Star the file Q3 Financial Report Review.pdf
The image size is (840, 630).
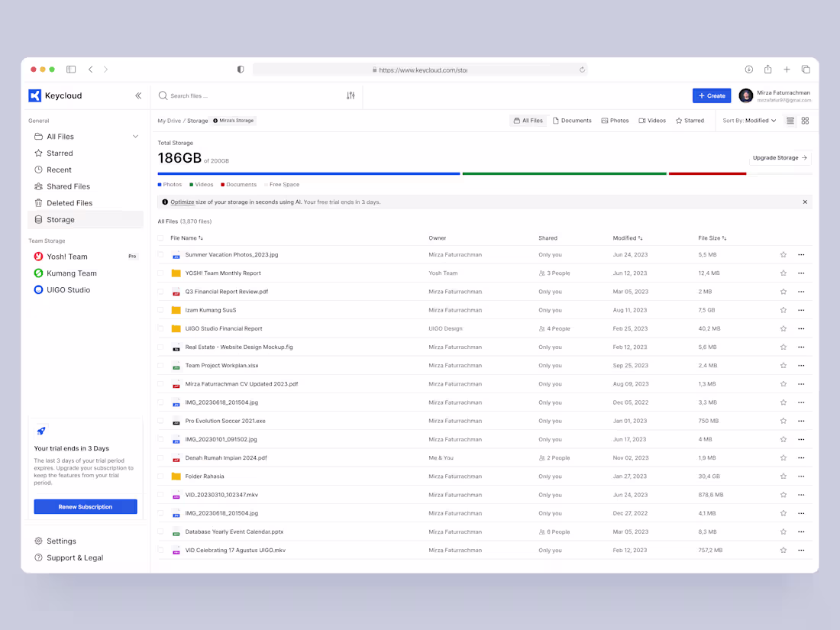[783, 291]
